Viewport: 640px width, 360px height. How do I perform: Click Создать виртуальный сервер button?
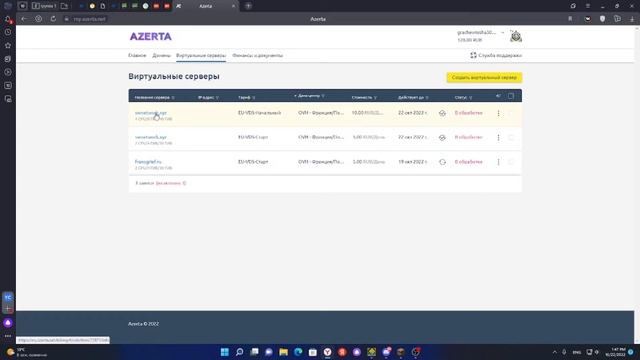click(x=484, y=78)
